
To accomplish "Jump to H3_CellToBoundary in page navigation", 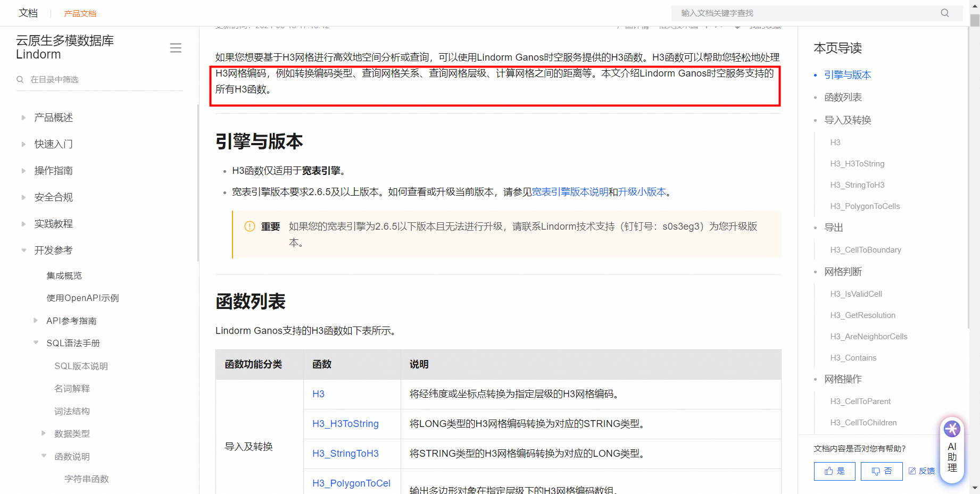I will [x=866, y=250].
